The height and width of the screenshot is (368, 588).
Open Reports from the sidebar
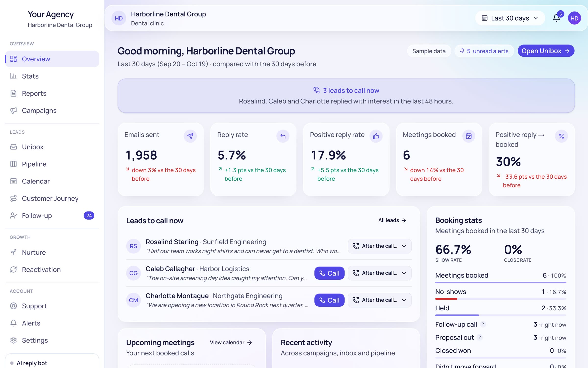tap(52, 93)
